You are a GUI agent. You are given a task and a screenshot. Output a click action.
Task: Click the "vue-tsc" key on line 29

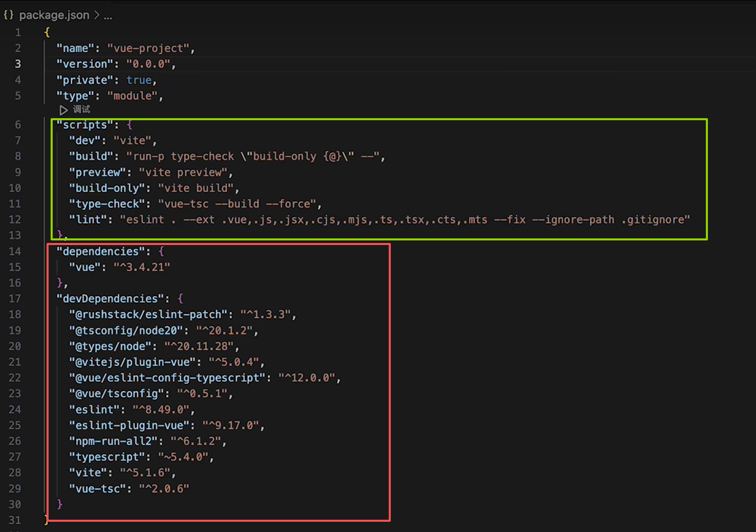click(97, 489)
